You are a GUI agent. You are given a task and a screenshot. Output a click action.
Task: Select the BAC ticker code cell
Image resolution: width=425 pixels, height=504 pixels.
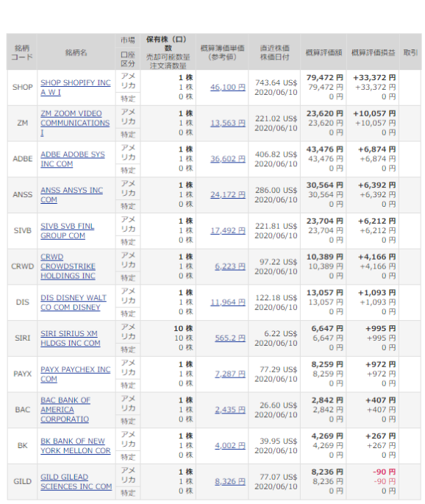click(22, 410)
